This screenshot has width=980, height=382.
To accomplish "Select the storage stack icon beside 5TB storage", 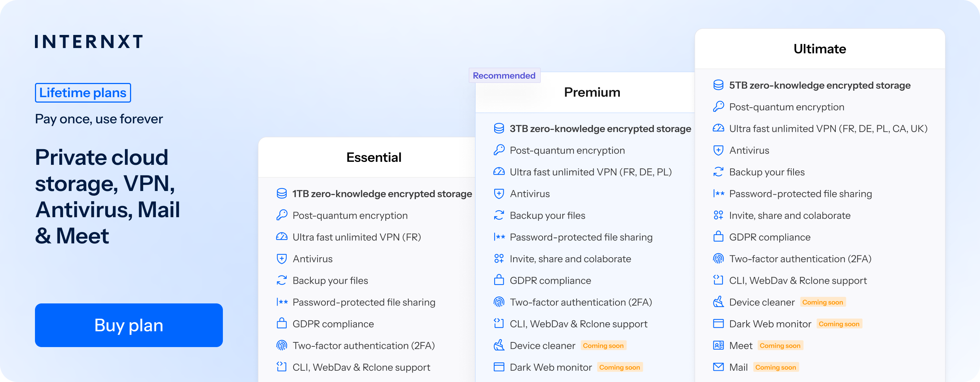I will tap(718, 85).
